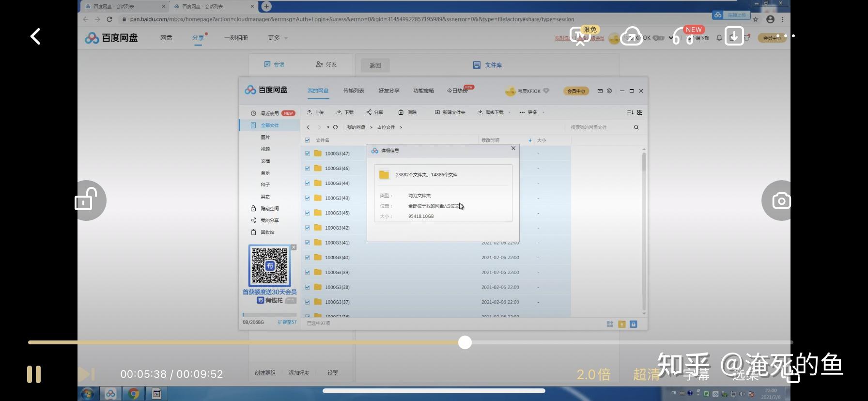This screenshot has width=868, height=401.
Task: Toggle the screen lock padlock at the left edge
Action: click(x=86, y=199)
